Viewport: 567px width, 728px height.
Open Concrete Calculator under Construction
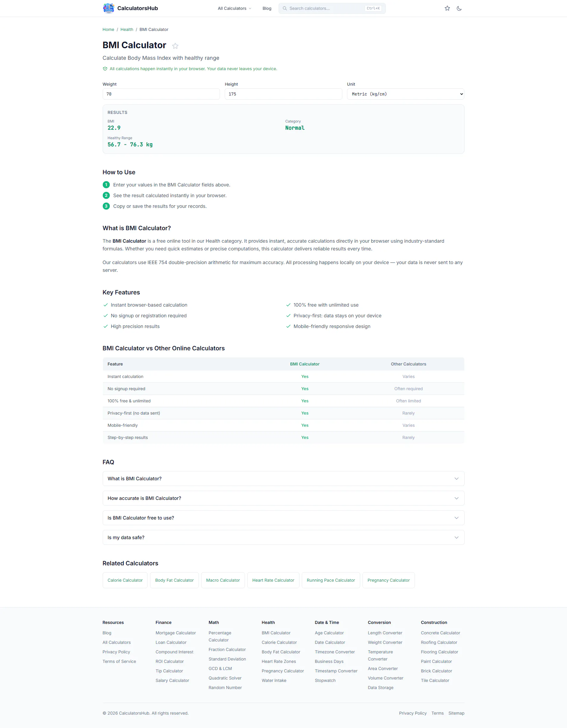pos(441,633)
